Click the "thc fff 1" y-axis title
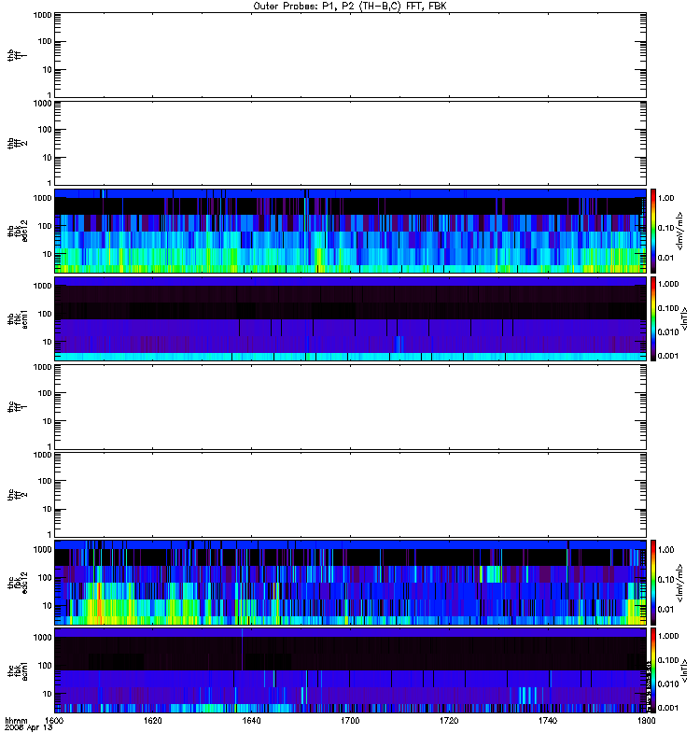This screenshot has height=747, width=700. point(17,407)
